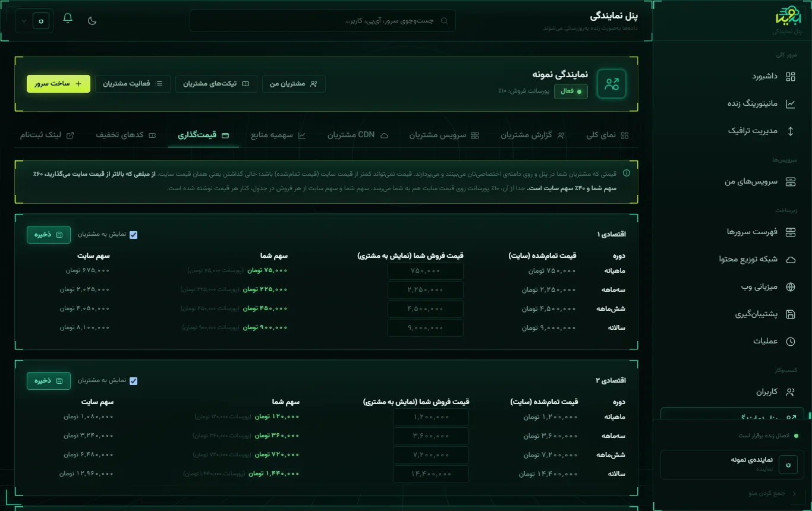The image size is (812, 511).
Task: Open کاربران users icon
Action: click(x=790, y=392)
